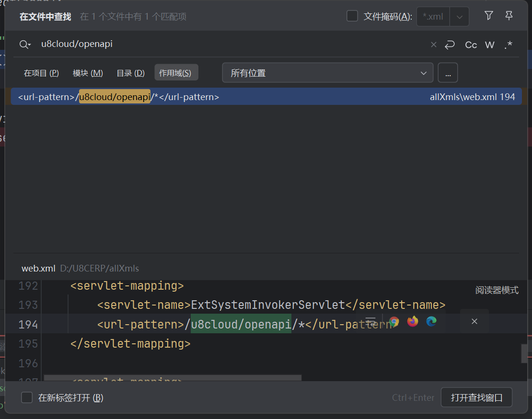
Task: Select the Directory (D) tab
Action: coord(131,73)
